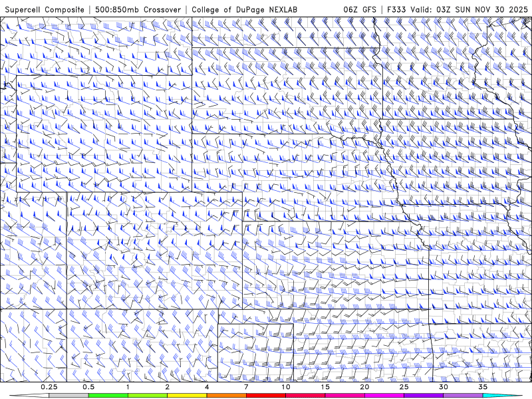The image size is (532, 399).
Task: Select the violet 25–30 legend segment
Action: (424, 396)
